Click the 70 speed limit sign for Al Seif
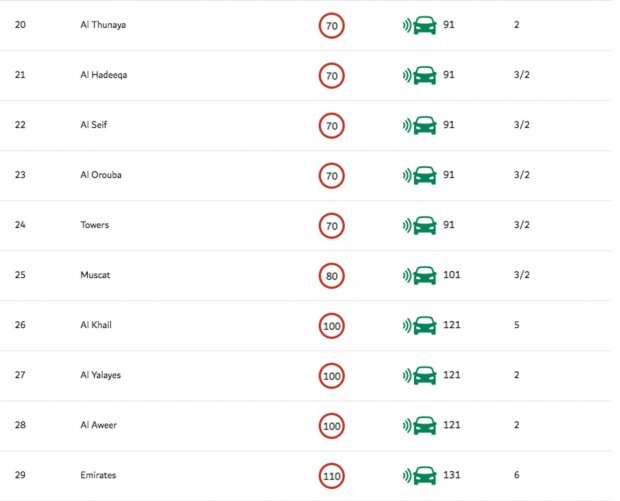 [331, 125]
